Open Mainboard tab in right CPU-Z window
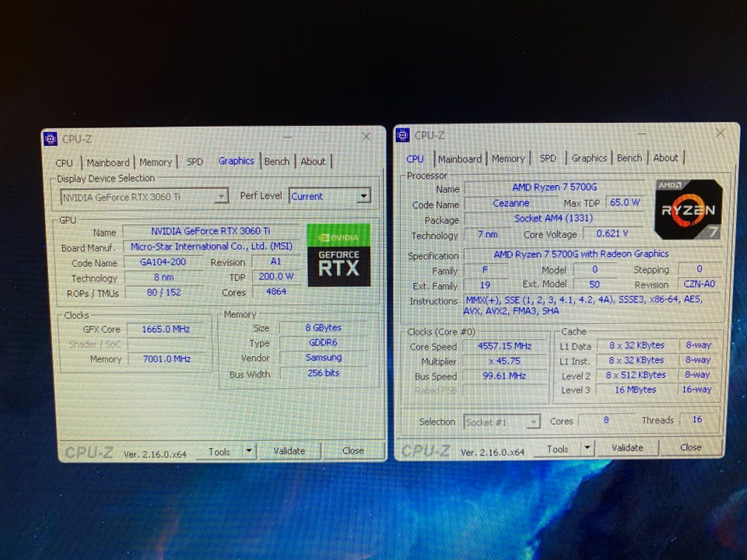Viewport: 747px width, 560px height. coord(460,159)
